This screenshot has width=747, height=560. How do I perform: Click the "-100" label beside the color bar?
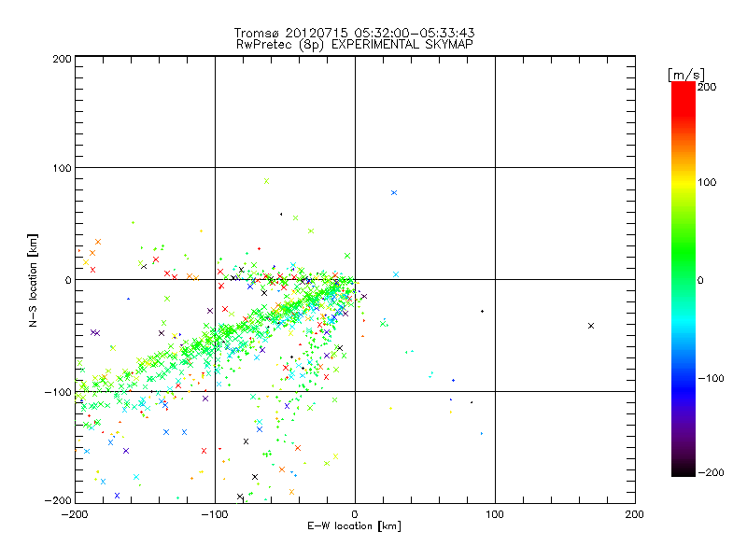pos(711,379)
